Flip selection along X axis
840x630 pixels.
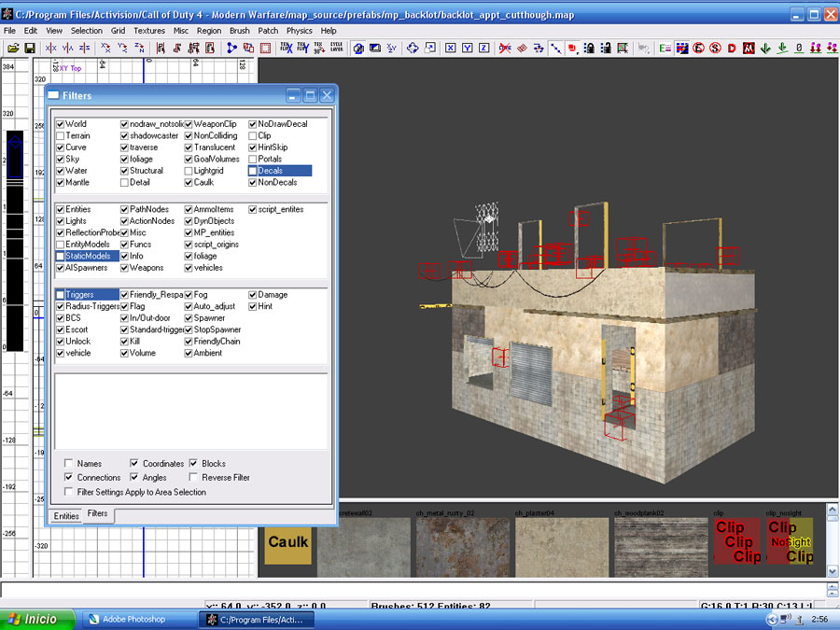[x=51, y=49]
